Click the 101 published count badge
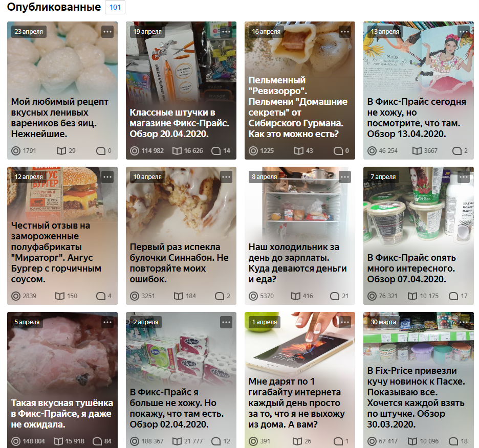The height and width of the screenshot is (448, 479). point(115,7)
